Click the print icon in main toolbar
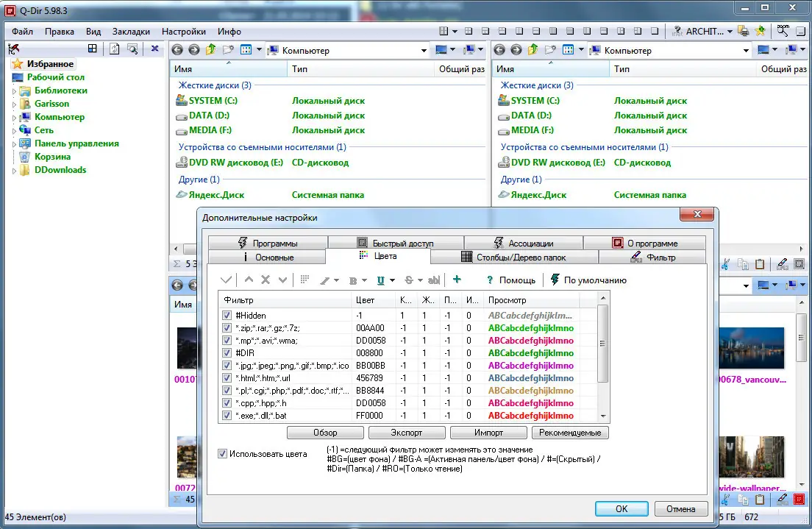 743,31
